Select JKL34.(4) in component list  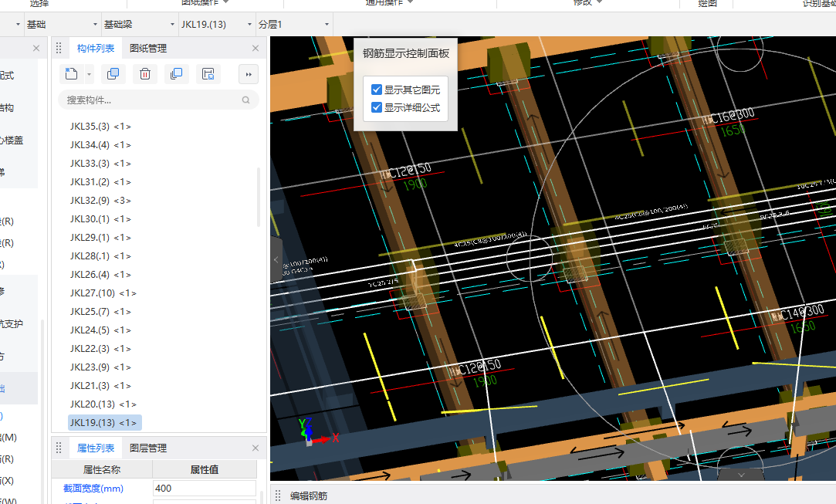pyautogui.click(x=100, y=145)
